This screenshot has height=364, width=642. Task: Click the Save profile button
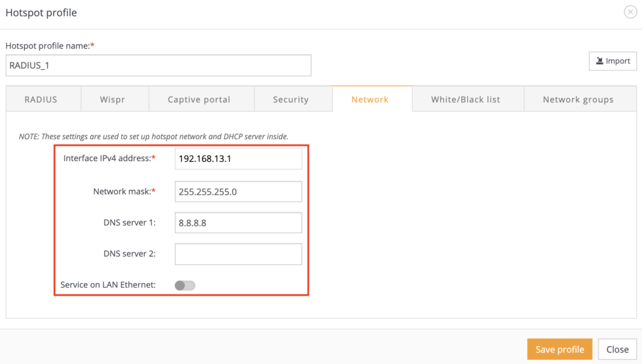click(559, 349)
